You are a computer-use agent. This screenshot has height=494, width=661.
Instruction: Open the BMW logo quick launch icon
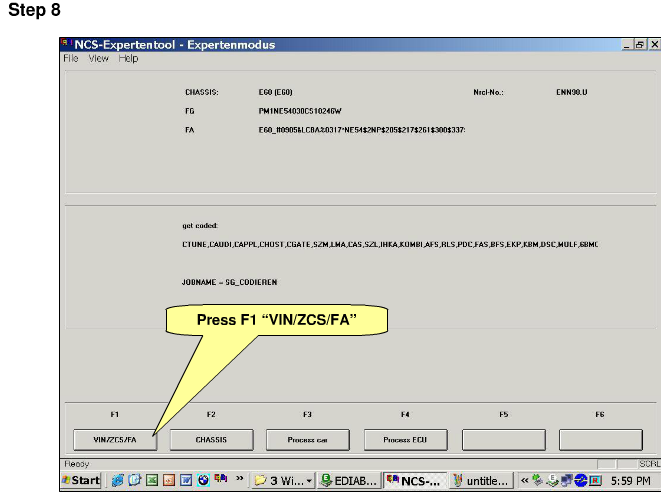[x=203, y=480]
